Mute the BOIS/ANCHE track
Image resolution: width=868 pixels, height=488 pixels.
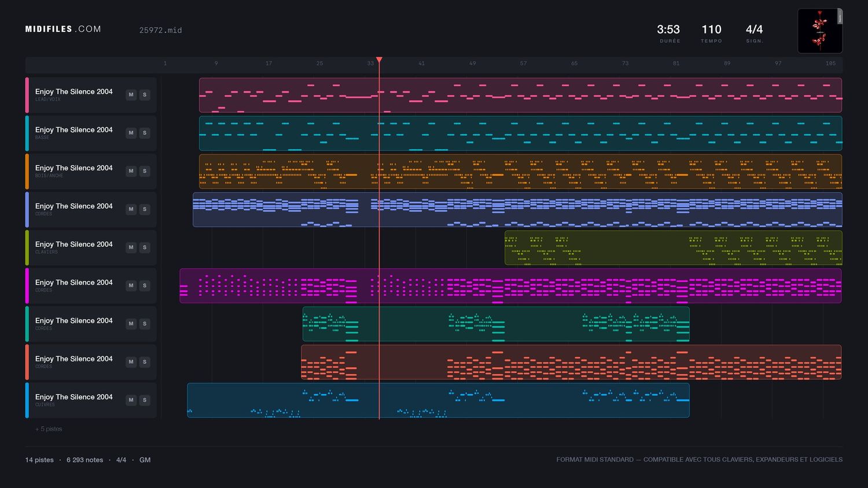[131, 171]
